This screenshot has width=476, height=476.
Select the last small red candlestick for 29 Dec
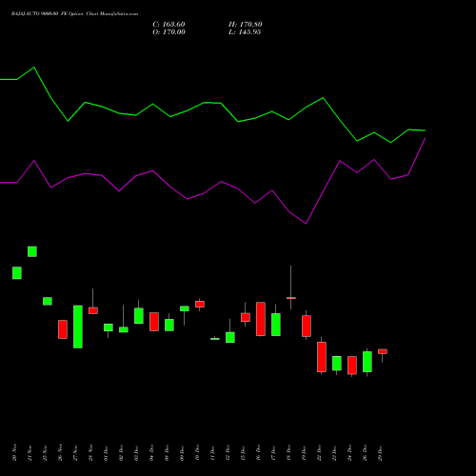tap(383, 351)
